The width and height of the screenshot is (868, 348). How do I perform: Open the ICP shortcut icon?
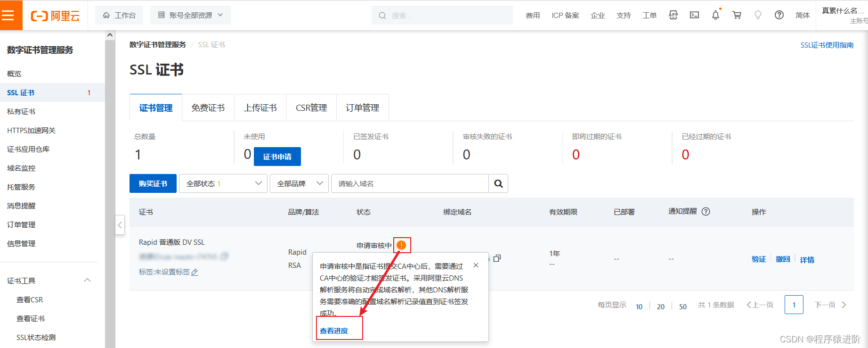pyautogui.click(x=673, y=15)
